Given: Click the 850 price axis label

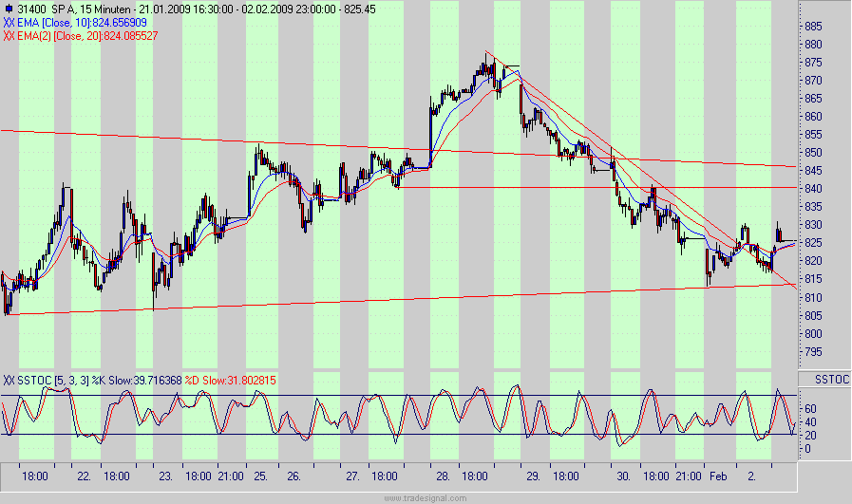Looking at the screenshot, I should click(813, 153).
